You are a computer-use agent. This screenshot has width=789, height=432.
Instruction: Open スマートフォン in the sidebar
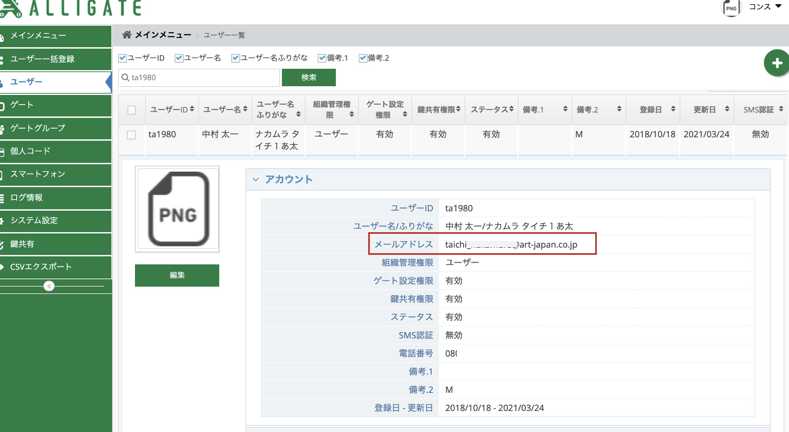(x=55, y=175)
